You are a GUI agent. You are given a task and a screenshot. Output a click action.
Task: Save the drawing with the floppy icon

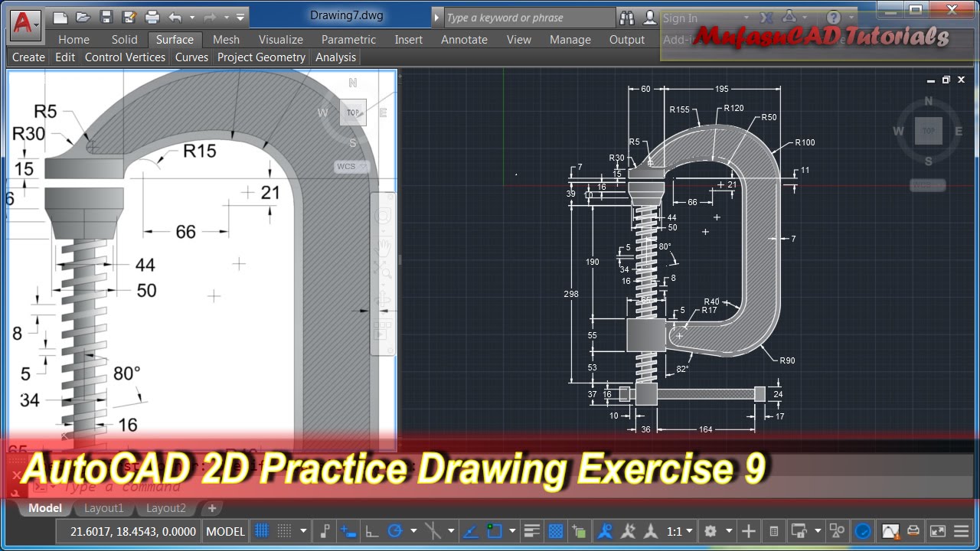106,17
